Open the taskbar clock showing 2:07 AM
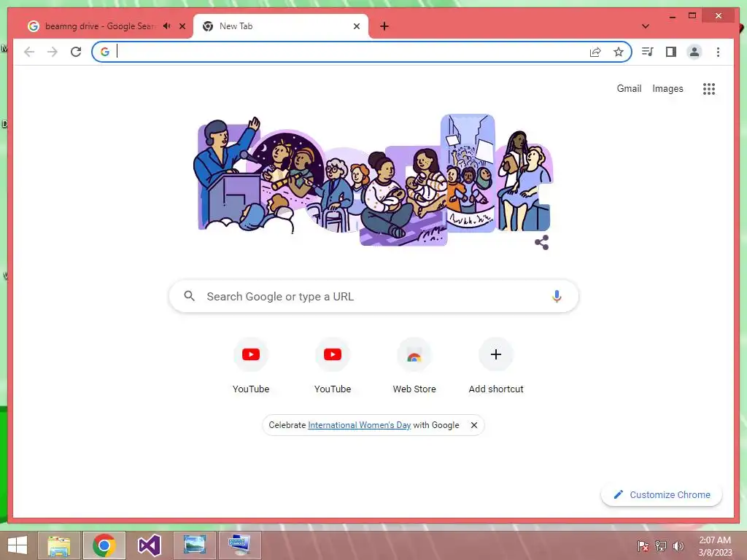Viewport: 747px width, 560px height. click(715, 545)
